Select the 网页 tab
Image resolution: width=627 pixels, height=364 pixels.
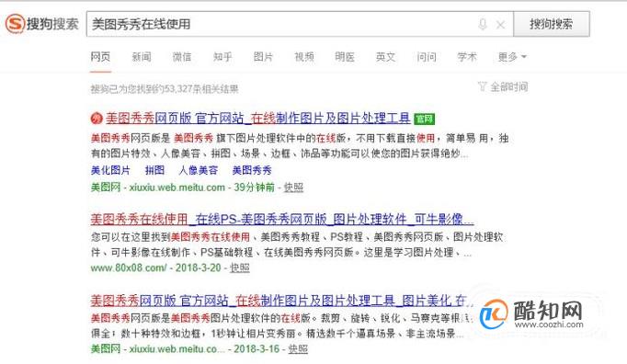(x=100, y=57)
